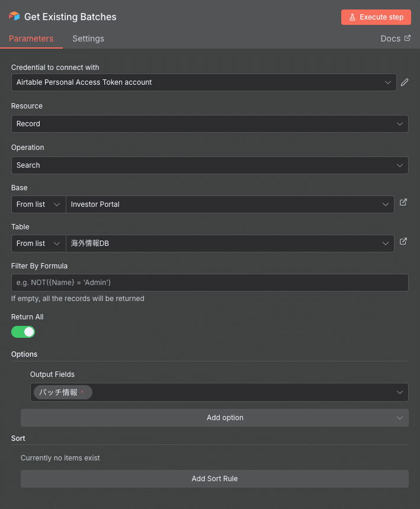Screen dimensions: 420x509
Task: Click the Execute step button
Action: [x=376, y=17]
